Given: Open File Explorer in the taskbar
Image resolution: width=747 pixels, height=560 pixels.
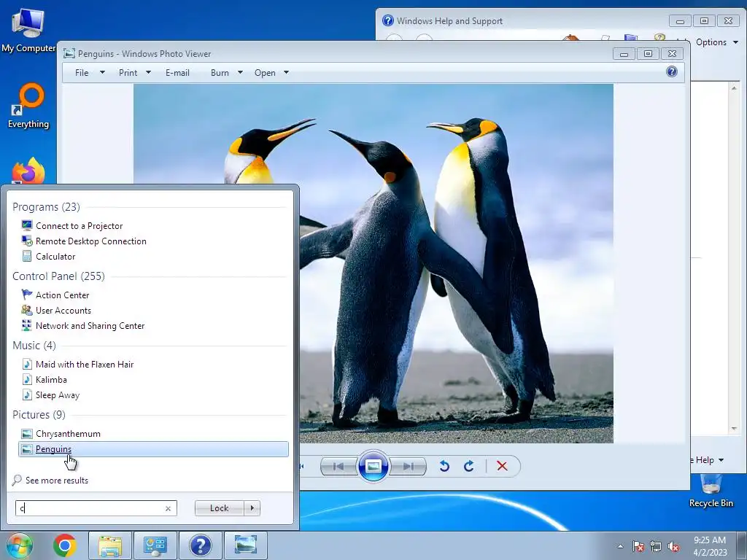Looking at the screenshot, I should click(110, 545).
